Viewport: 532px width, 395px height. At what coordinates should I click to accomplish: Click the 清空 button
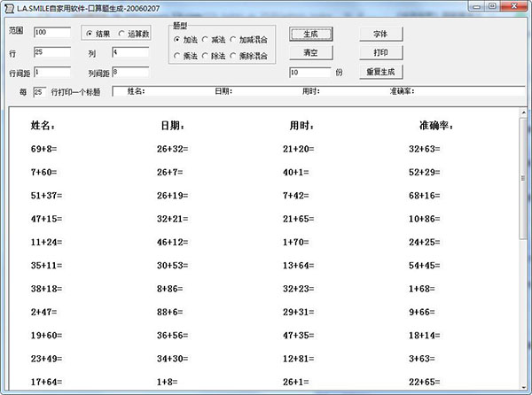[311, 53]
